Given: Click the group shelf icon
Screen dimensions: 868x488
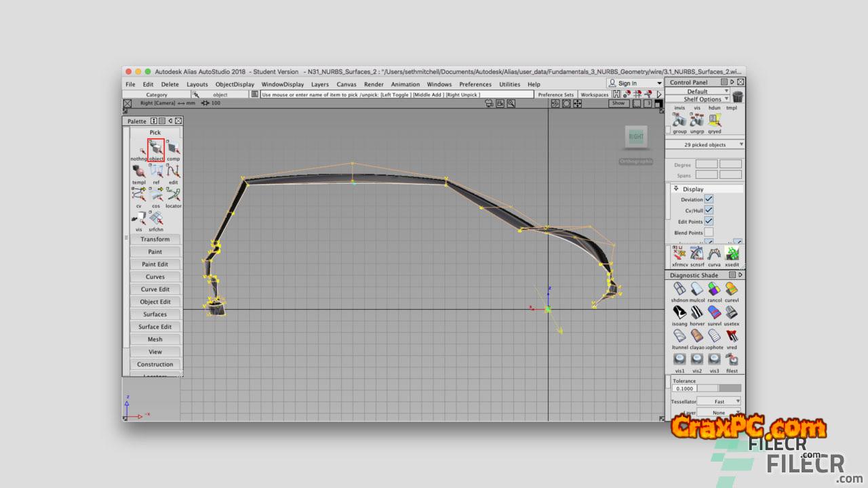Looking at the screenshot, I should (x=679, y=121).
